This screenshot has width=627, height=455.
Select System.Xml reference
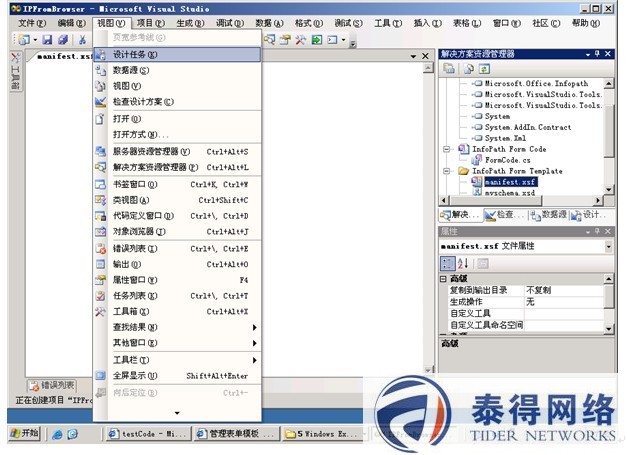tap(505, 138)
